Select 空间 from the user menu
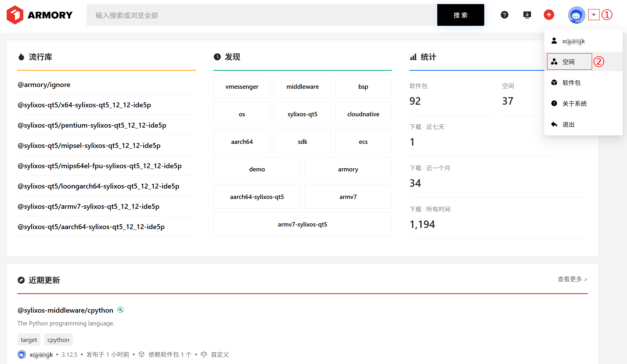The width and height of the screenshot is (627, 364). click(569, 62)
